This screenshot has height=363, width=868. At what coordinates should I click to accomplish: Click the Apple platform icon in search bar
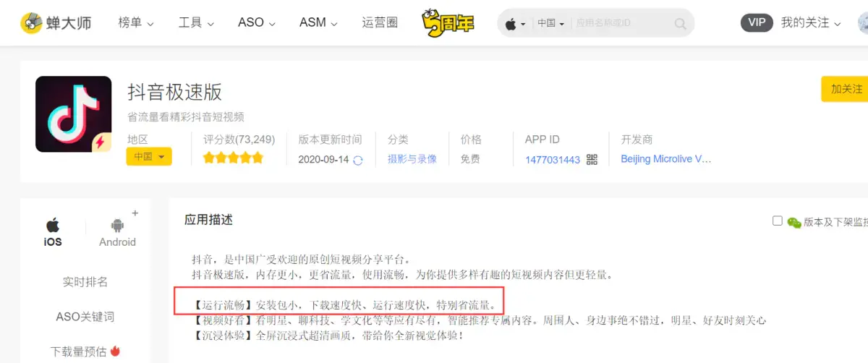pos(511,24)
